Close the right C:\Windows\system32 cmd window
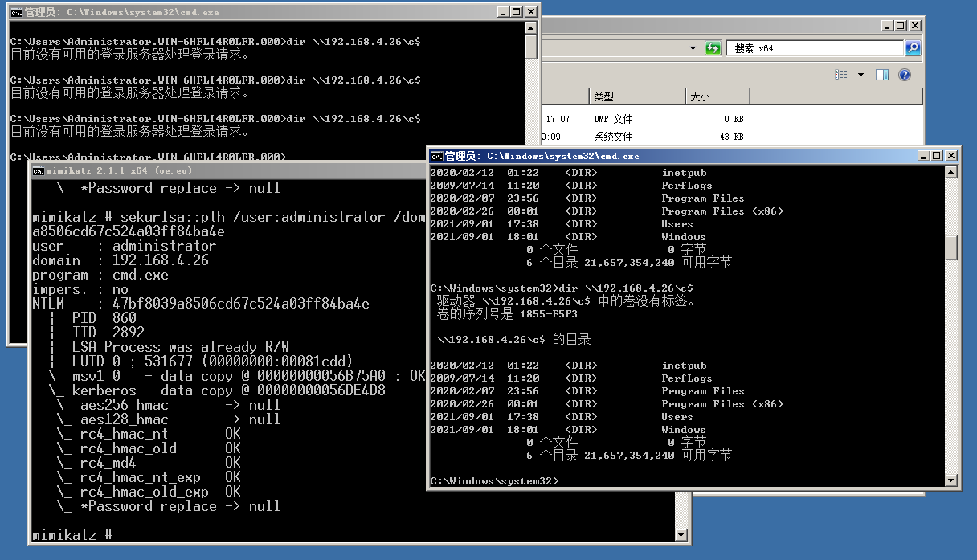This screenshot has height=560, width=977. tap(951, 156)
